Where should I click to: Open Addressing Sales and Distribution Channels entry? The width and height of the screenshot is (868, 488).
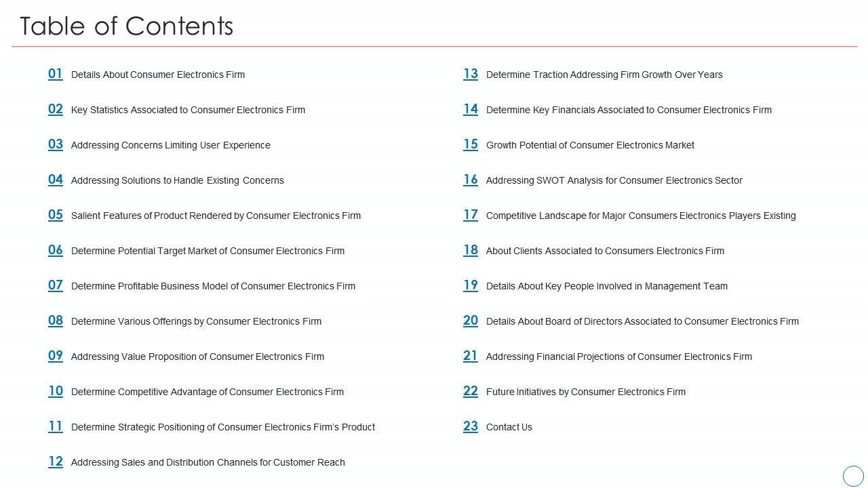tap(208, 462)
